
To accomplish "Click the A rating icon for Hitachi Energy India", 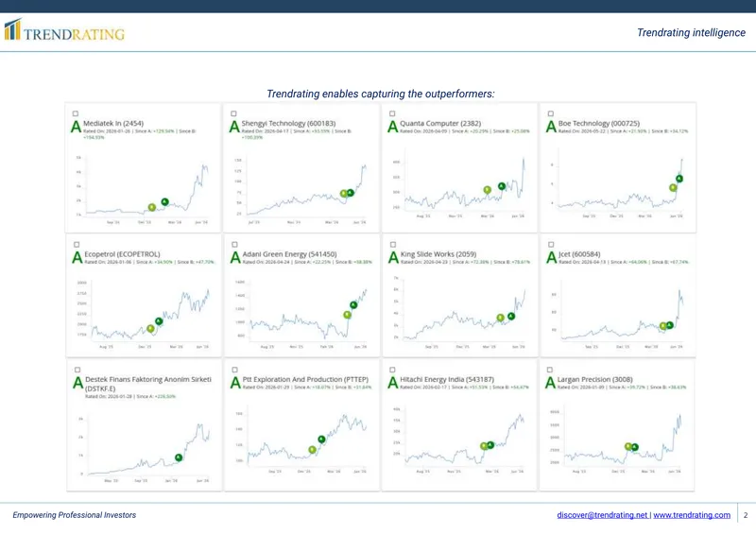I will 393,383.
